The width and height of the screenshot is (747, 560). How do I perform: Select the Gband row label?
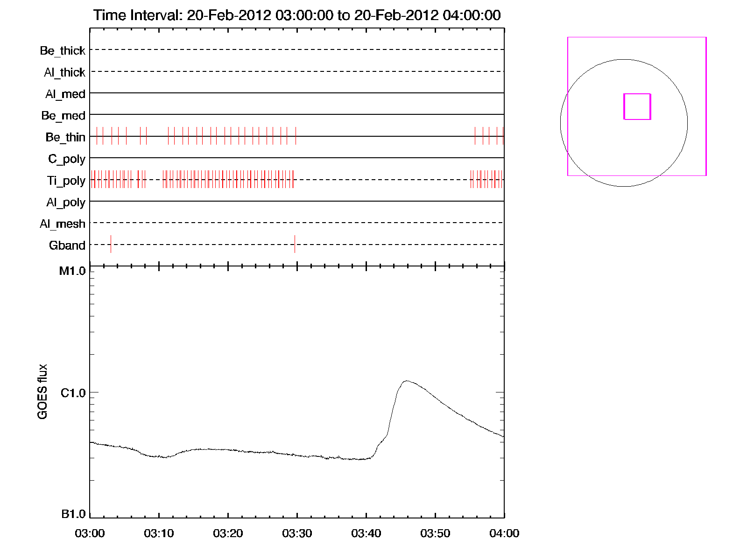tap(67, 245)
